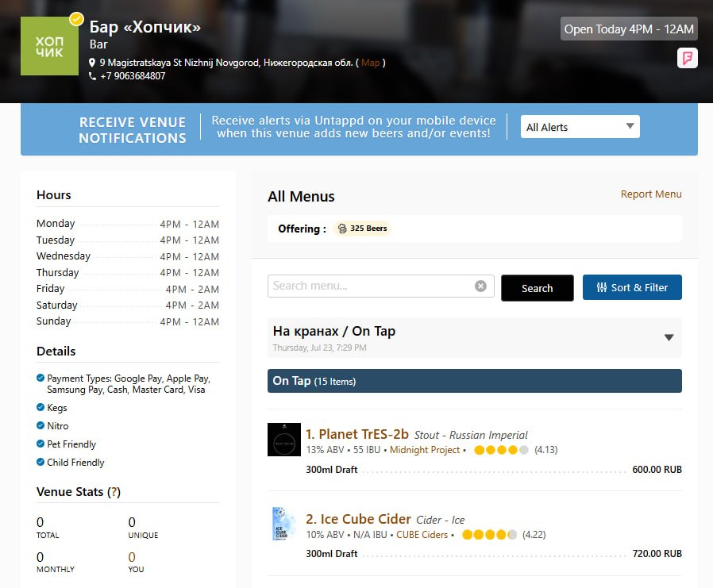Image resolution: width=713 pixels, height=588 pixels.
Task: Open the Foursquare icon link
Action: (687, 58)
